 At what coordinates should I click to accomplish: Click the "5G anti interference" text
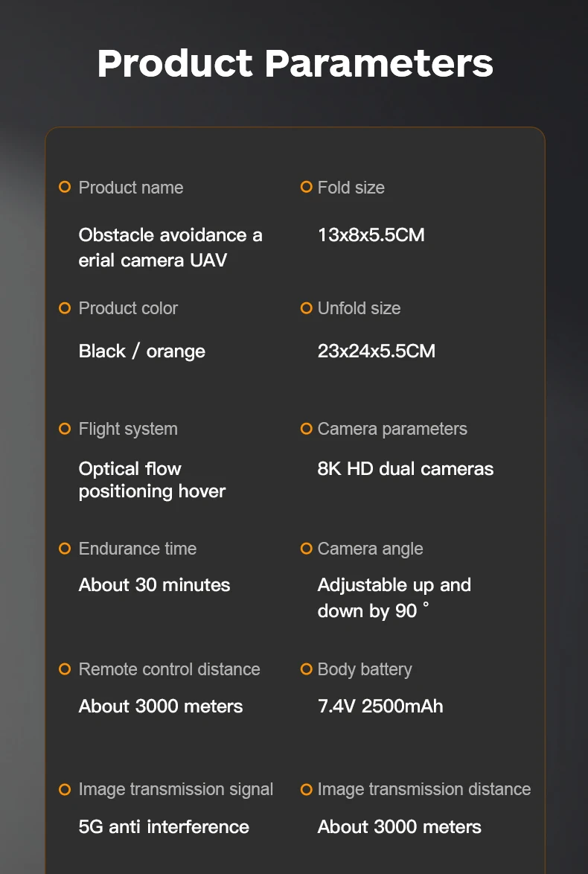click(x=164, y=827)
